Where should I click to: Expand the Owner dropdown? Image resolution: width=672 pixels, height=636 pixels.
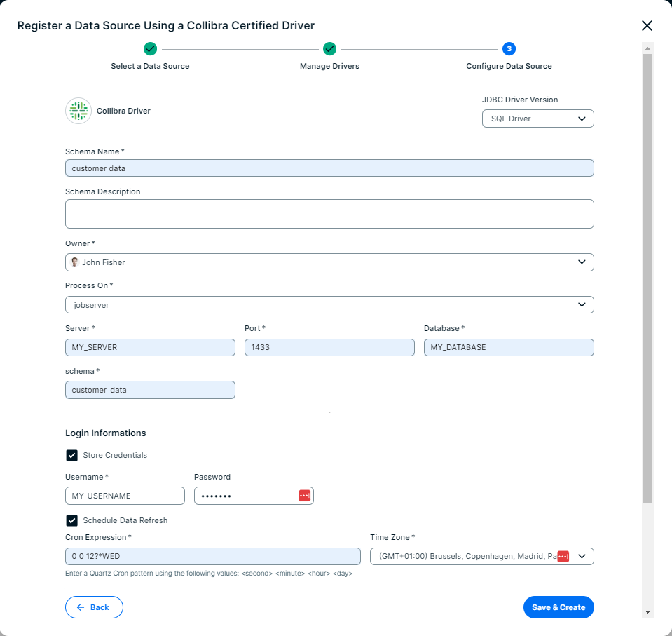click(x=581, y=262)
